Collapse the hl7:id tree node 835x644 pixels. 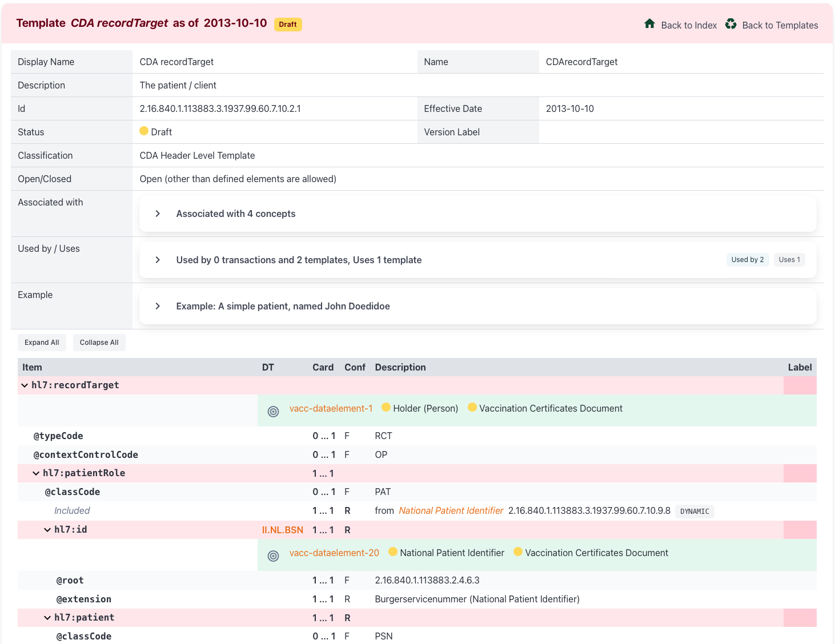47,530
